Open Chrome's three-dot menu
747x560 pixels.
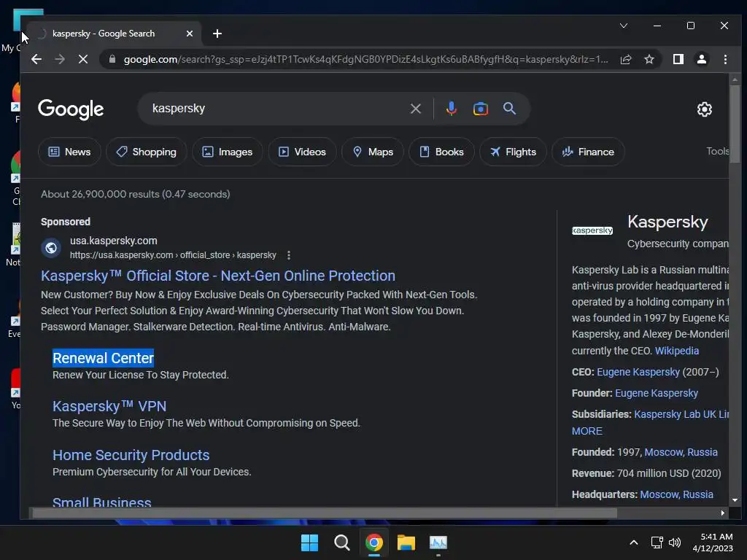[x=725, y=59]
